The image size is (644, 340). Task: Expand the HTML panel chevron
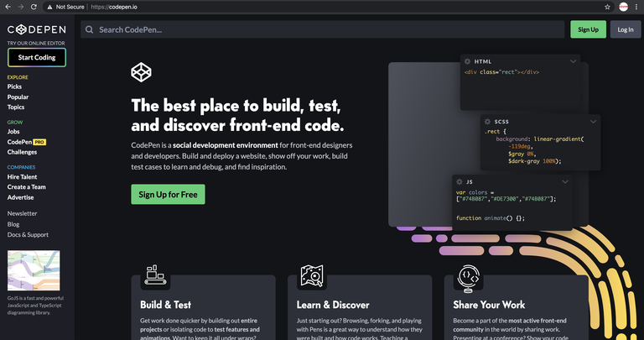[573, 61]
